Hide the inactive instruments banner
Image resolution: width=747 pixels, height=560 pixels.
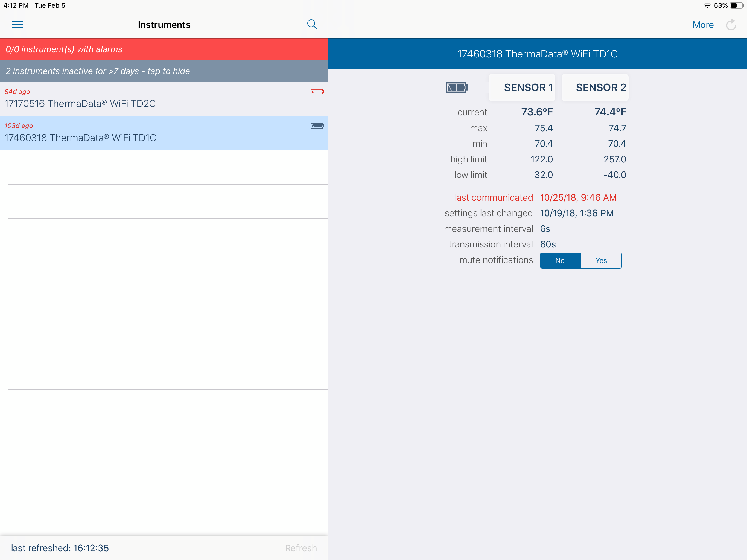coord(164,71)
